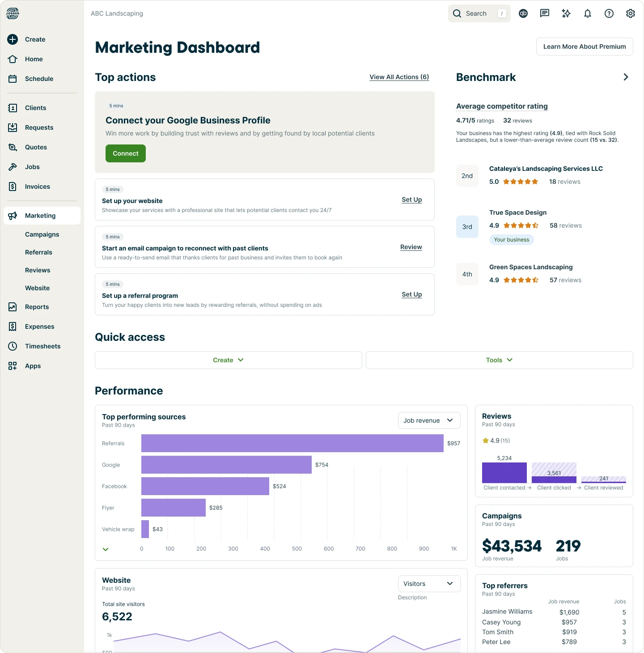Screen dimensions: 644x653
Task: Open the Visitors dropdown in Website card
Action: (x=429, y=584)
